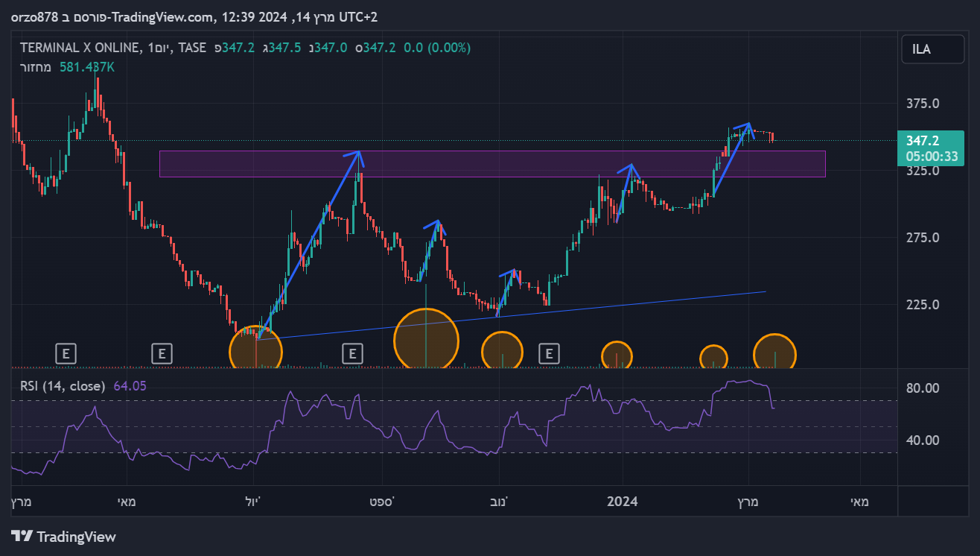Image resolution: width=980 pixels, height=556 pixels.
Task: Open the second earnings E marker from left
Action: click(162, 353)
